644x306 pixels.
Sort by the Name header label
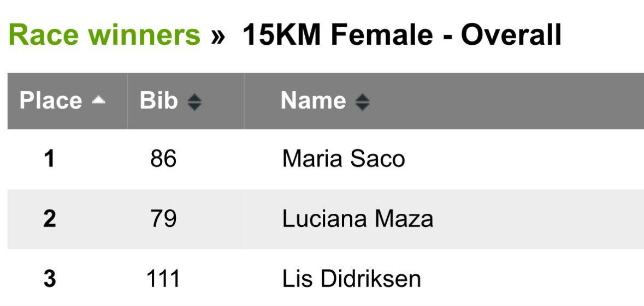pos(313,101)
